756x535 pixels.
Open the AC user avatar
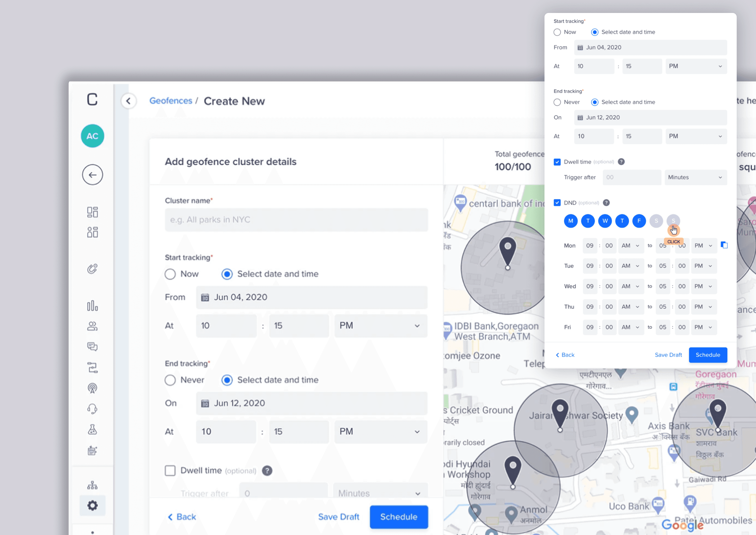point(92,136)
